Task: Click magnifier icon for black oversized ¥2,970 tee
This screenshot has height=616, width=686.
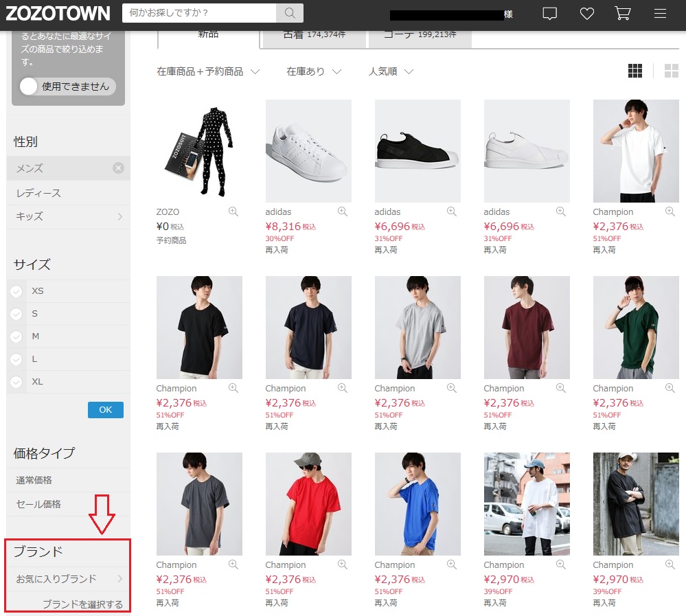Action: [x=670, y=564]
